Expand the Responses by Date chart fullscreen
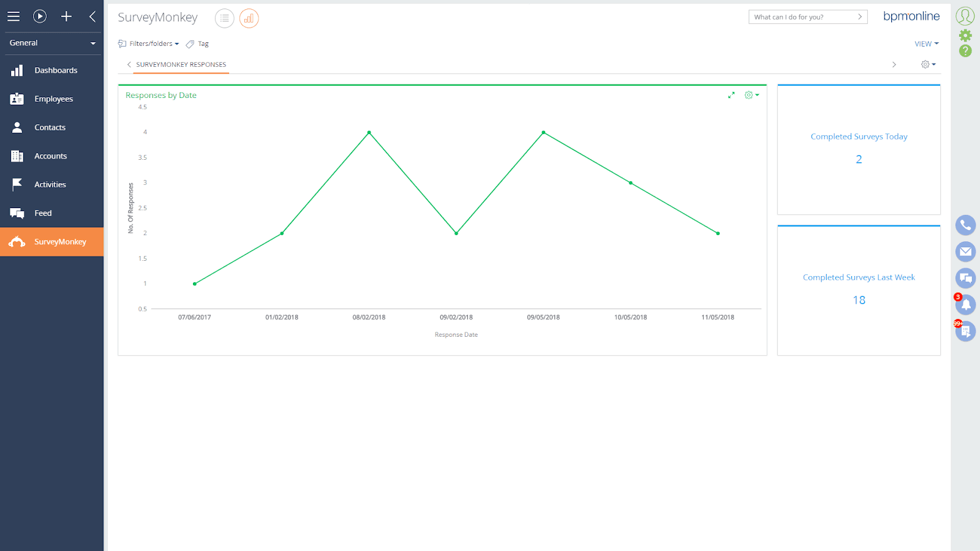Image resolution: width=980 pixels, height=551 pixels. 731,95
